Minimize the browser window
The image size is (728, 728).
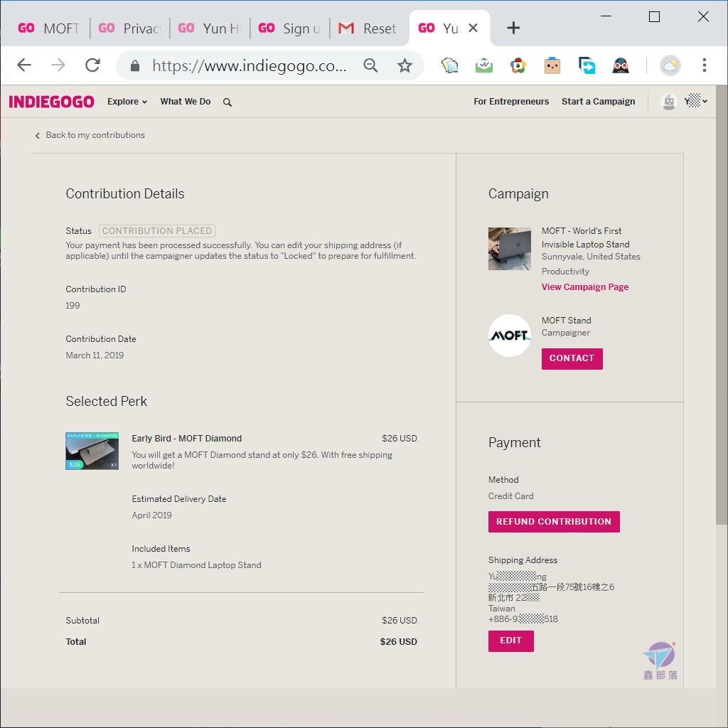606,17
